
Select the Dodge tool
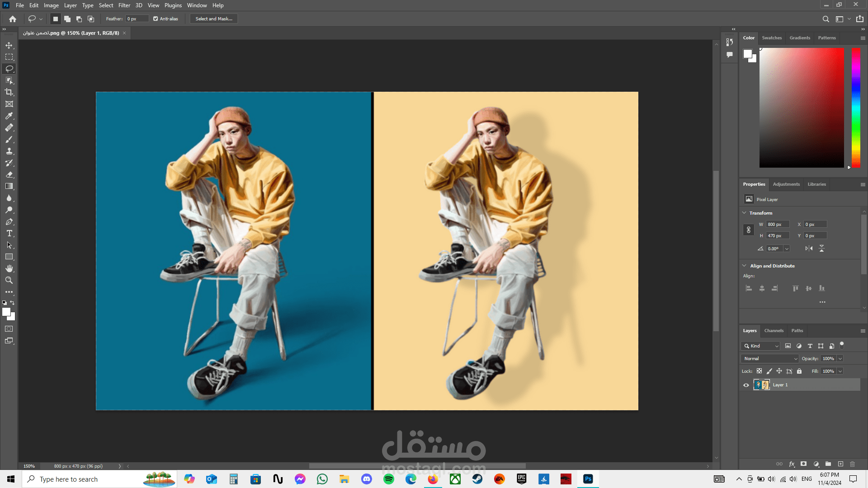click(x=9, y=210)
